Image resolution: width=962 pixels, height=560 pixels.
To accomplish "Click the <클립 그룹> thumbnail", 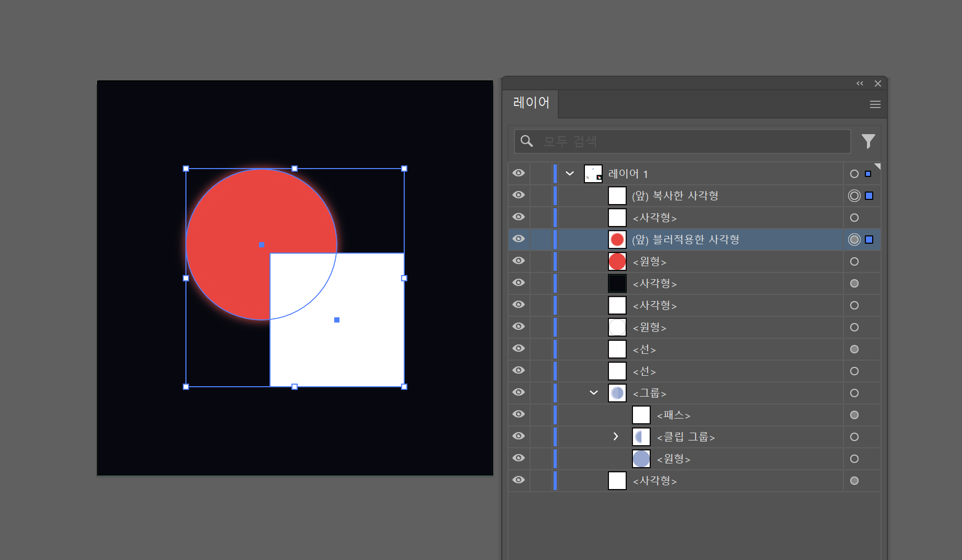I will tap(641, 437).
